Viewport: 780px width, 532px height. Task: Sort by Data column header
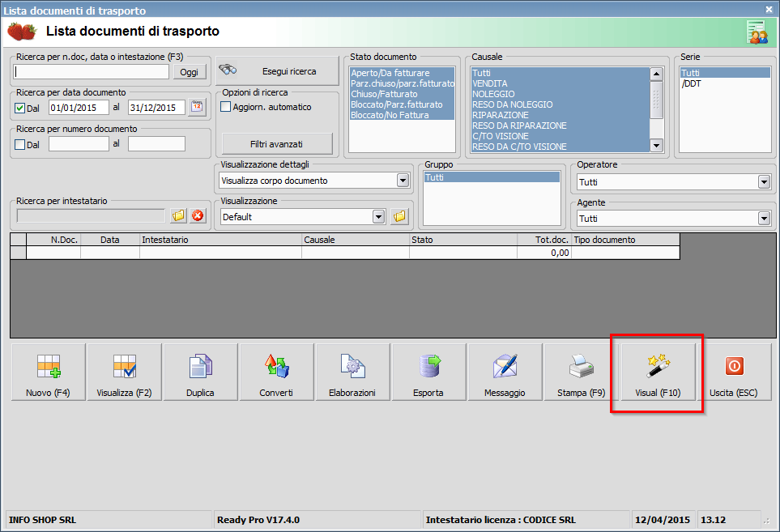coord(110,240)
